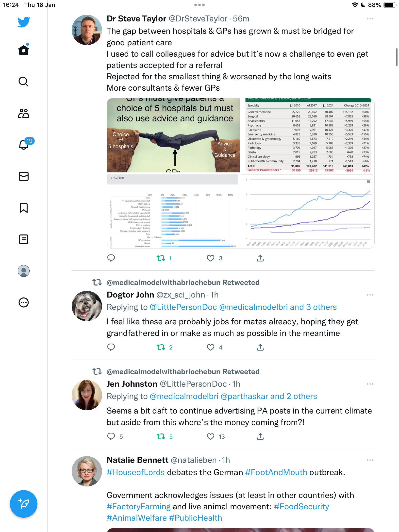Click the timeline scrollbar indicator
Image resolution: width=399 pixels, height=532 pixels.
pos(397,57)
